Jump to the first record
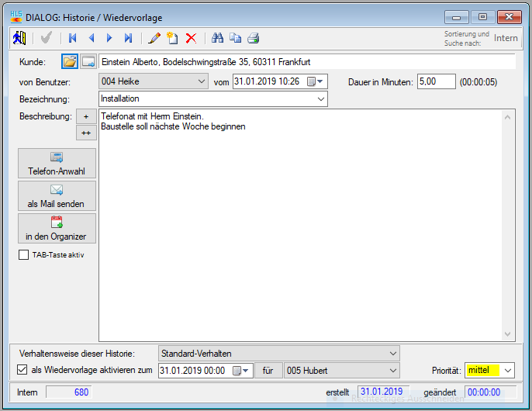Screen dimensions: 532x411 (73, 37)
